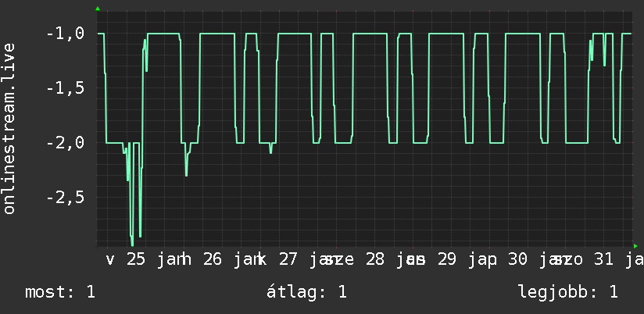Select the -1,0 axis value

click(66, 34)
